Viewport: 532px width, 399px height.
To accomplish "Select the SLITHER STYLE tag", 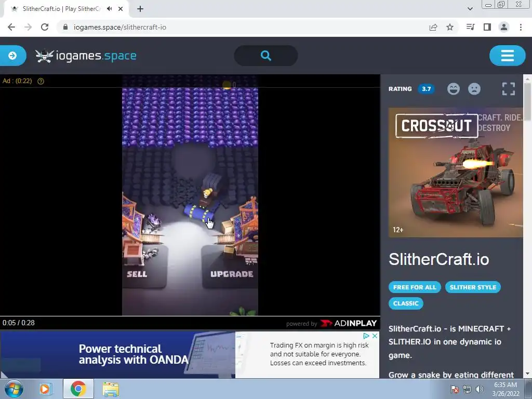I will click(x=473, y=287).
